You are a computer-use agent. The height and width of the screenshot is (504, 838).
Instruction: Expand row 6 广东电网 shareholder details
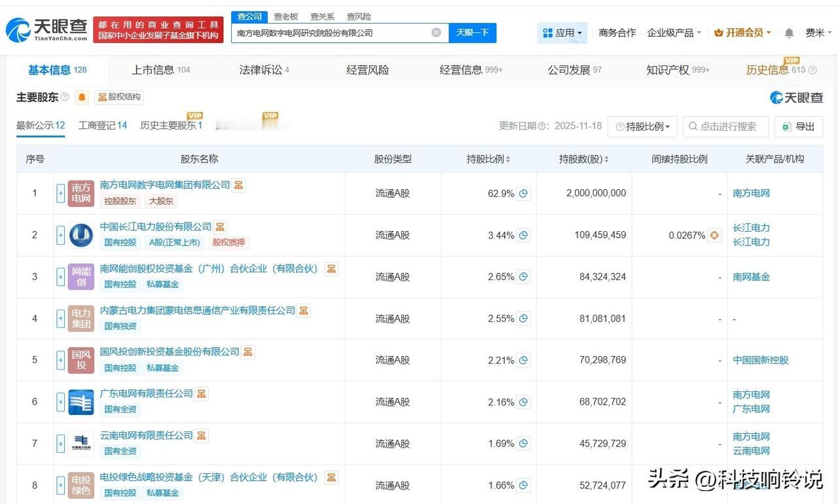(x=61, y=402)
